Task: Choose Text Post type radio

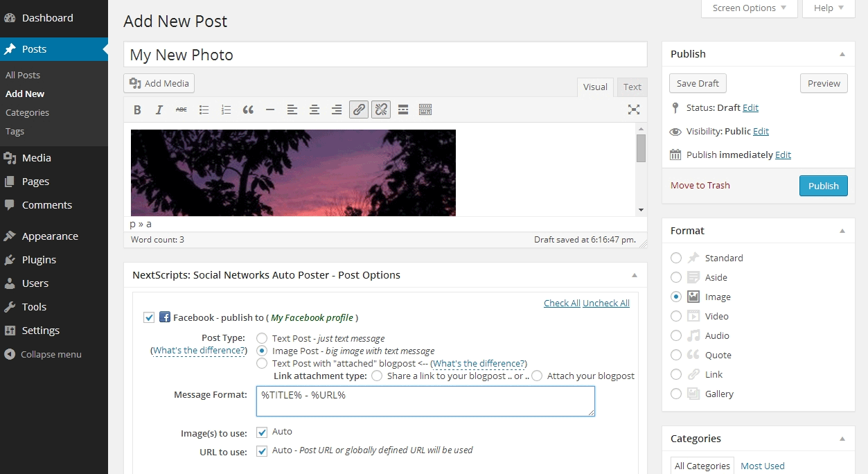Action: [x=262, y=338]
